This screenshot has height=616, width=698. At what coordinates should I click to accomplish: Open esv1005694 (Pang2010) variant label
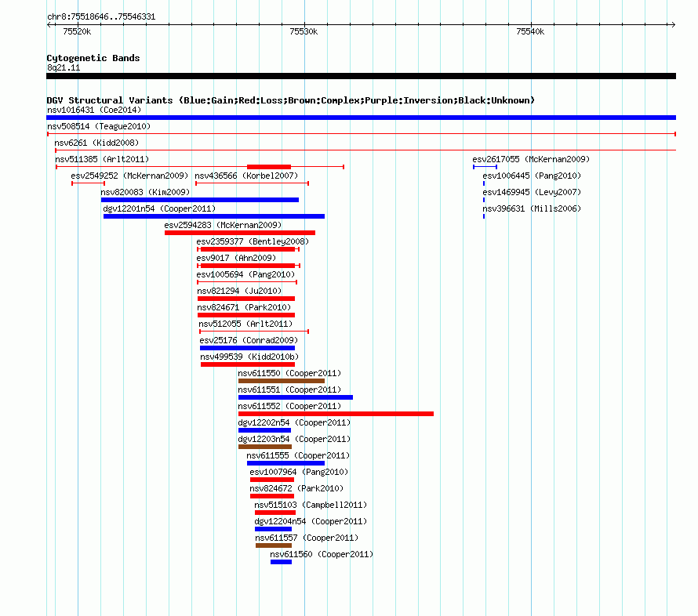point(245,274)
